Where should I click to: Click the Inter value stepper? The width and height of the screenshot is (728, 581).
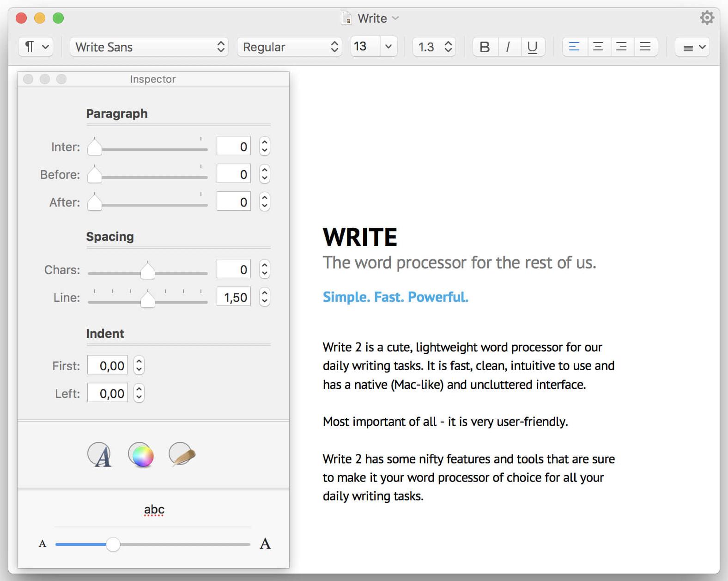pos(265,147)
